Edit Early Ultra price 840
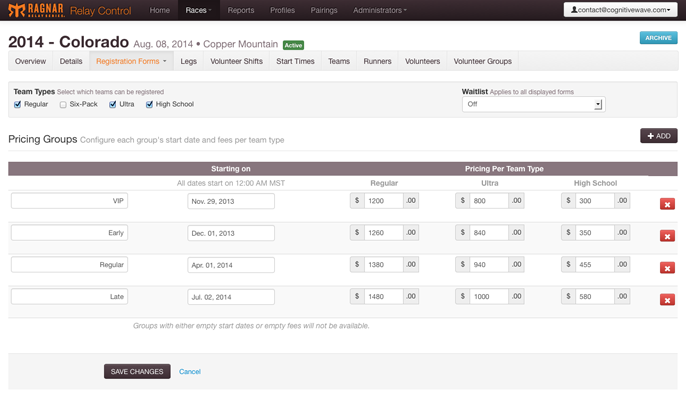This screenshot has height=405, width=686. coord(489,233)
